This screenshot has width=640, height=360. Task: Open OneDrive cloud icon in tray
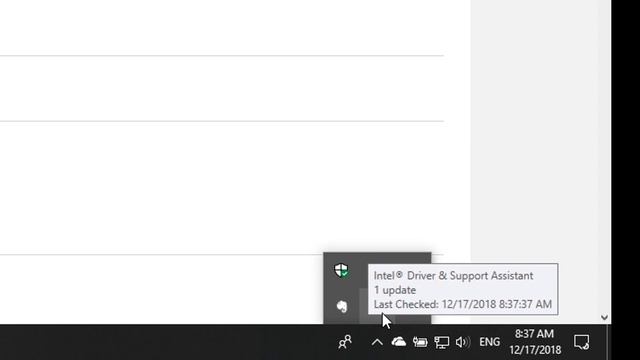[x=398, y=342]
